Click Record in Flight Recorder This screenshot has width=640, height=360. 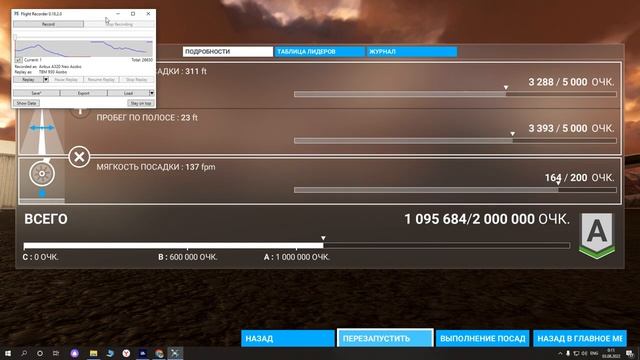point(48,24)
